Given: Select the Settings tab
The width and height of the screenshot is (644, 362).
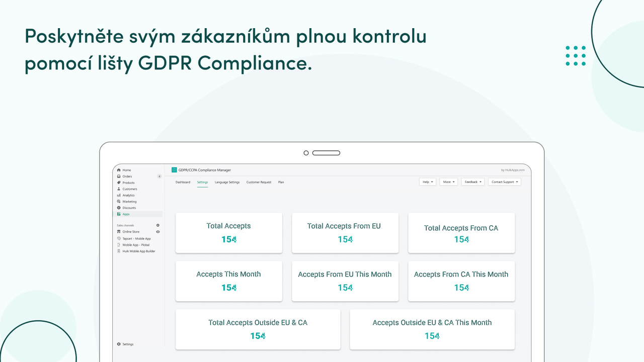Looking at the screenshot, I should click(202, 182).
